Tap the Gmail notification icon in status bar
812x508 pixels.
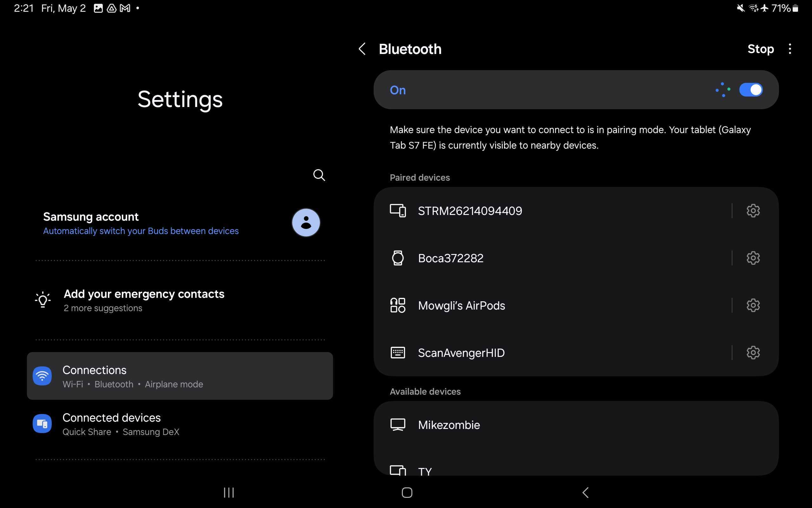click(125, 8)
